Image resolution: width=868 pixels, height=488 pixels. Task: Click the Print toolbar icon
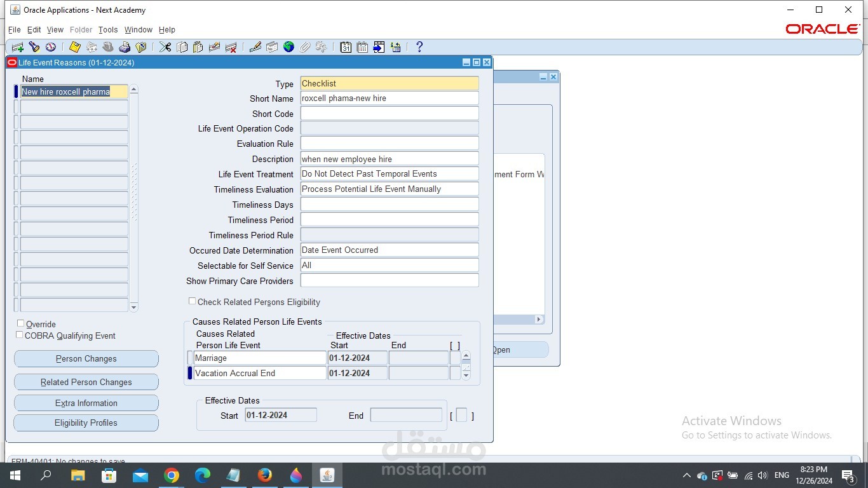tap(125, 47)
